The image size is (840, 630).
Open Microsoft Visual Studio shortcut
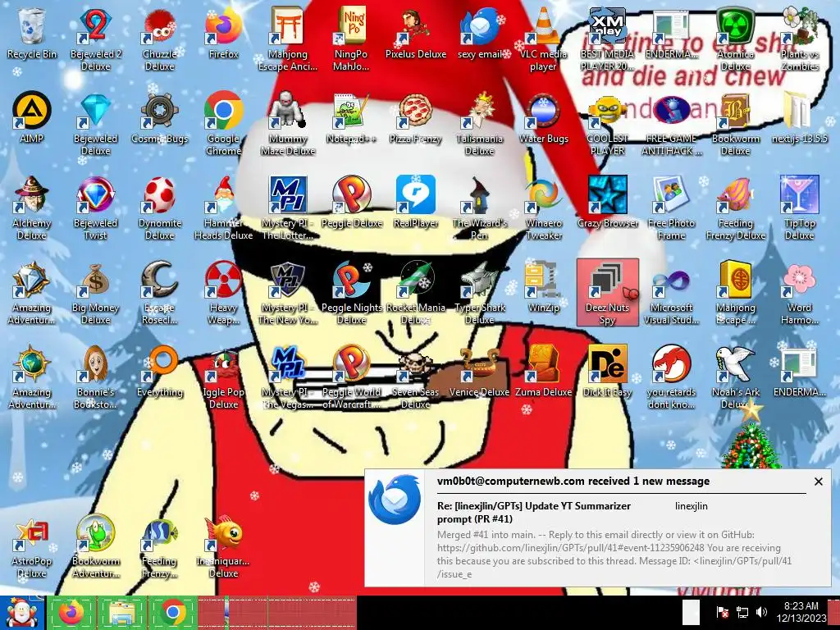tap(671, 293)
